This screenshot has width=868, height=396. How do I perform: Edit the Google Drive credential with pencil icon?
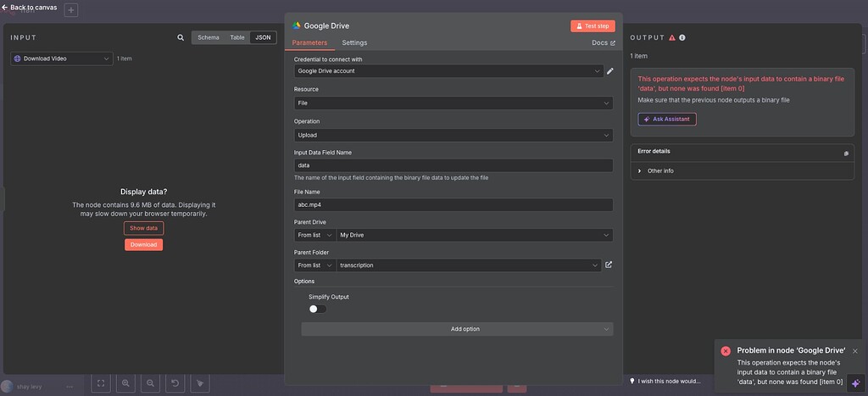pos(609,71)
